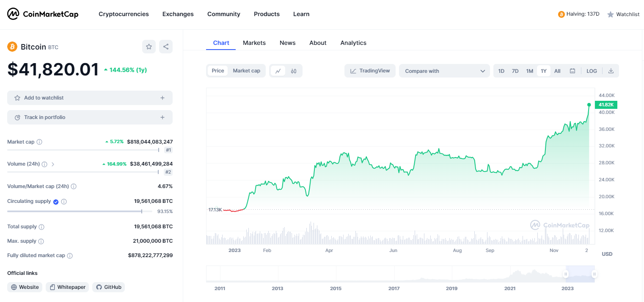
Task: Open TradingView chart mode
Action: pos(370,71)
